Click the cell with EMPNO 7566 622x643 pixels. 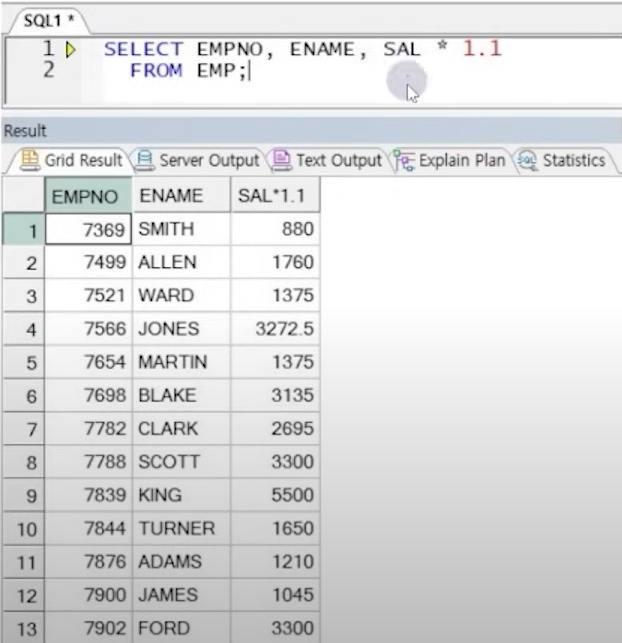88,329
